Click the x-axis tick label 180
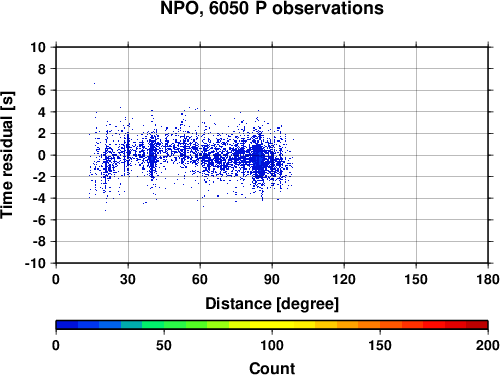500x375 pixels. click(x=488, y=279)
